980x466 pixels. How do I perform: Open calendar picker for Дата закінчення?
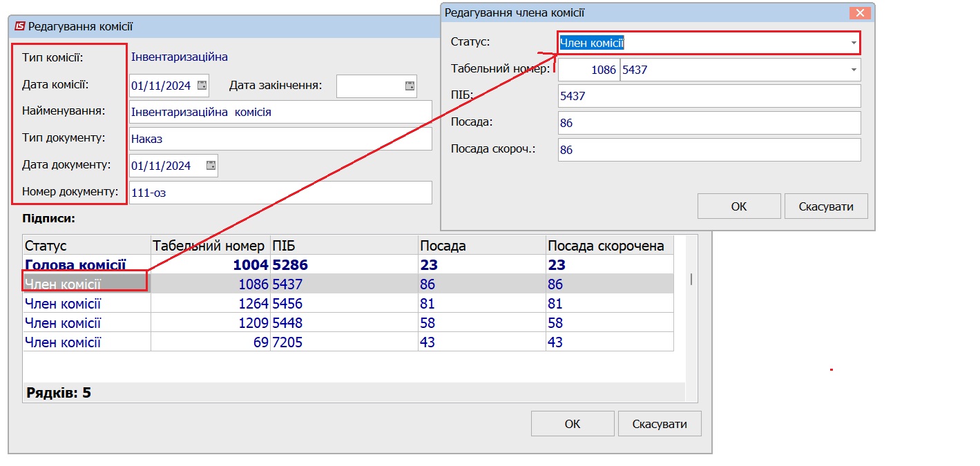pos(410,86)
